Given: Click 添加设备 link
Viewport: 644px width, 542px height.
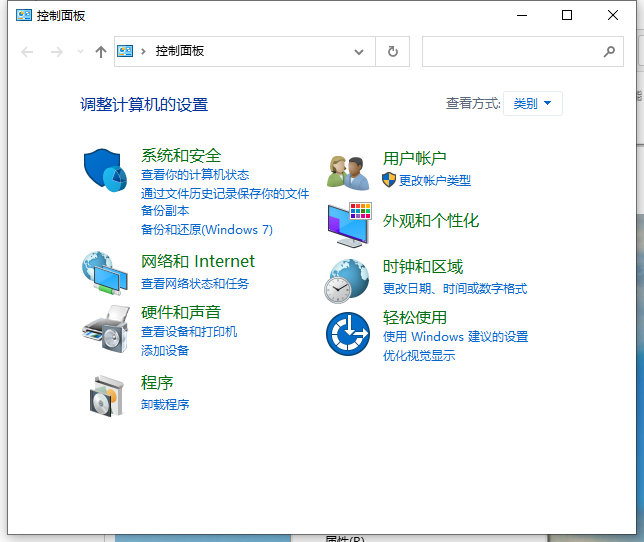Looking at the screenshot, I should coord(165,351).
